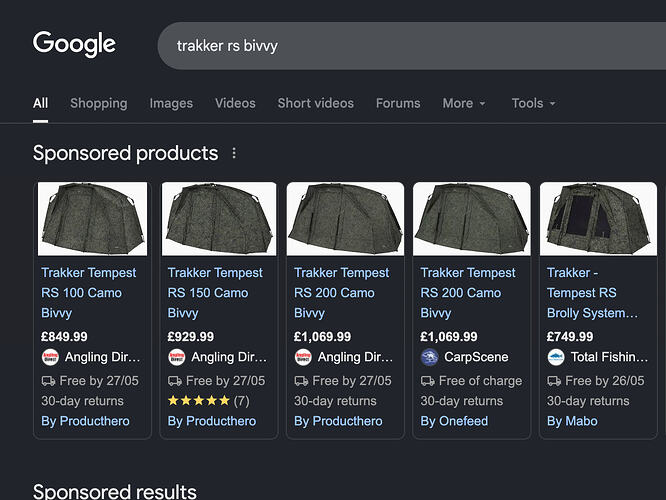Viewport: 666px width, 500px height.
Task: Click the Tempest RS 100 Camo bivvy image
Action: pyautogui.click(x=93, y=219)
